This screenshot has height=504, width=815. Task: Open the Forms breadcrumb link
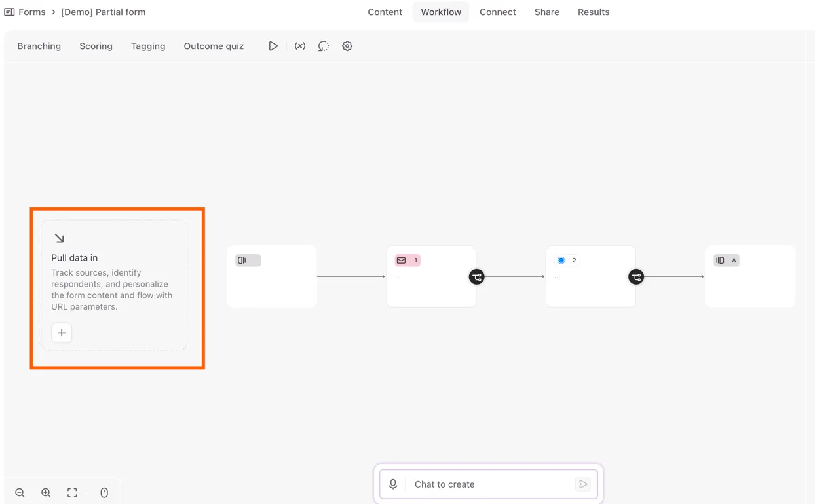click(x=32, y=12)
